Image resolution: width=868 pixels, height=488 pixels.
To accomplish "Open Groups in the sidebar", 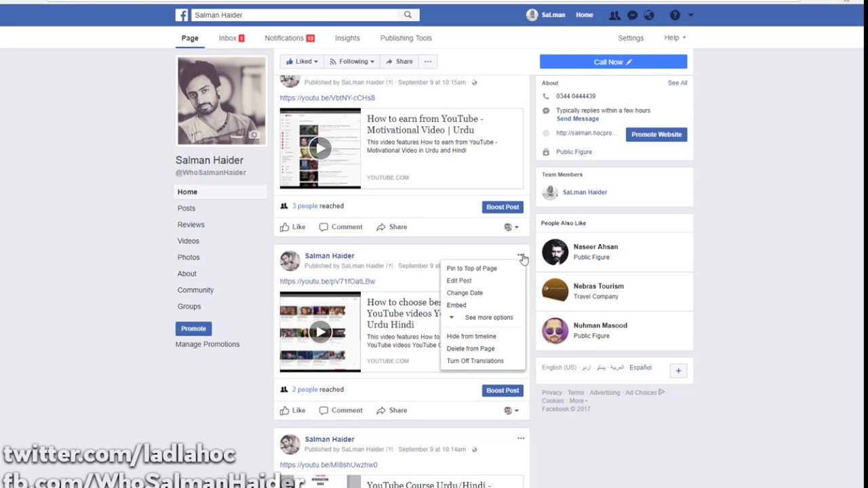I will point(189,306).
